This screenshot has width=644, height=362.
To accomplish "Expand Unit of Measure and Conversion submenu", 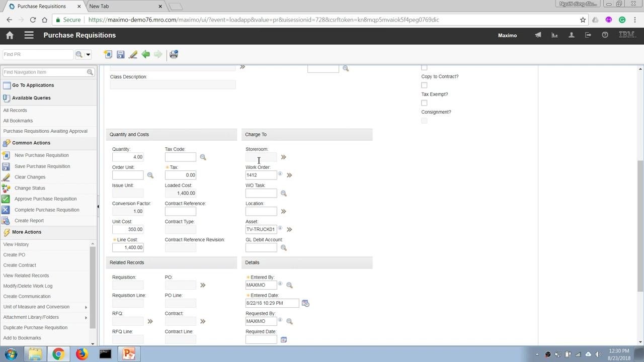I will 86,307.
